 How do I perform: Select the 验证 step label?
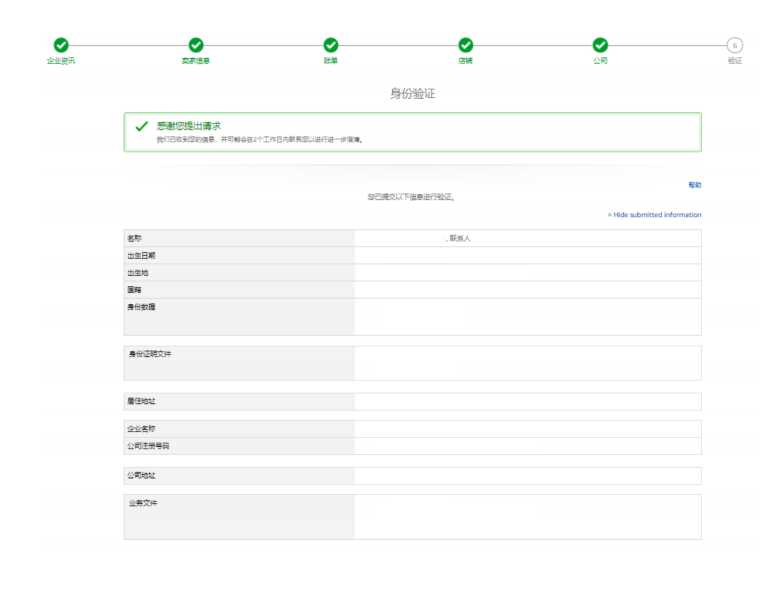(735, 60)
